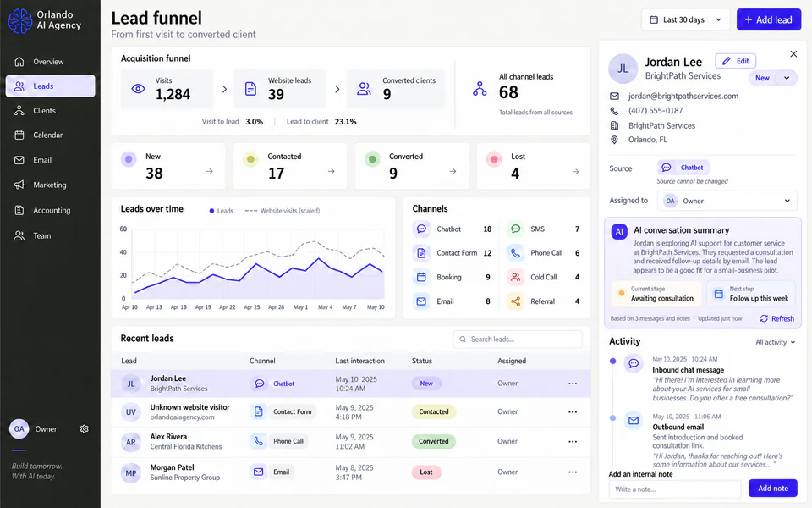Click the Chatbot channel icon in Channels
Screen dimensions: 812x508
(421, 229)
